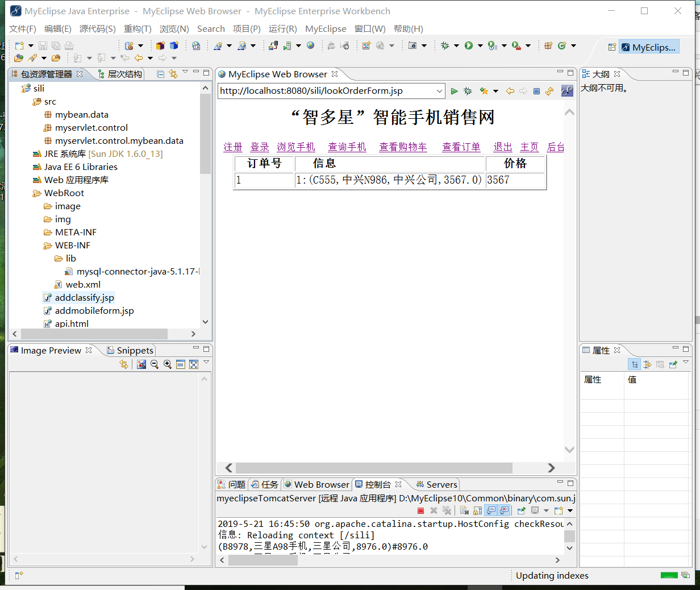Click the Restore Defaults icon in properties panel
The image size is (700, 590).
pyautogui.click(x=660, y=364)
